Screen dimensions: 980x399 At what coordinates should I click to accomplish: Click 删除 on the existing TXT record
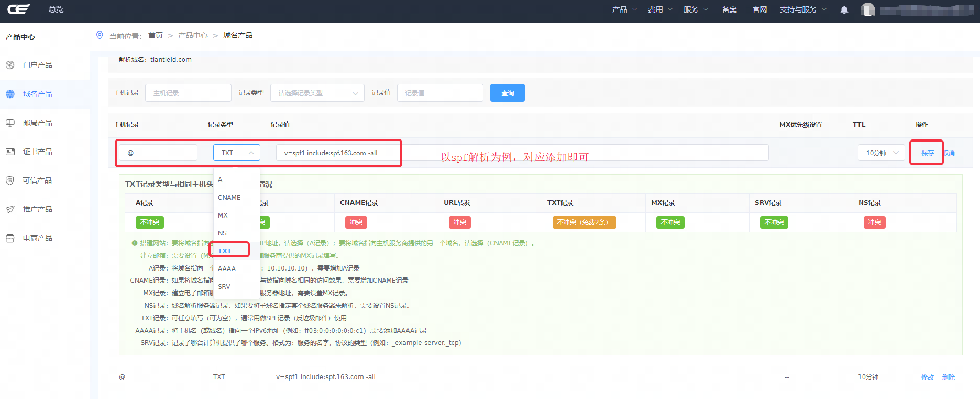pos(948,377)
